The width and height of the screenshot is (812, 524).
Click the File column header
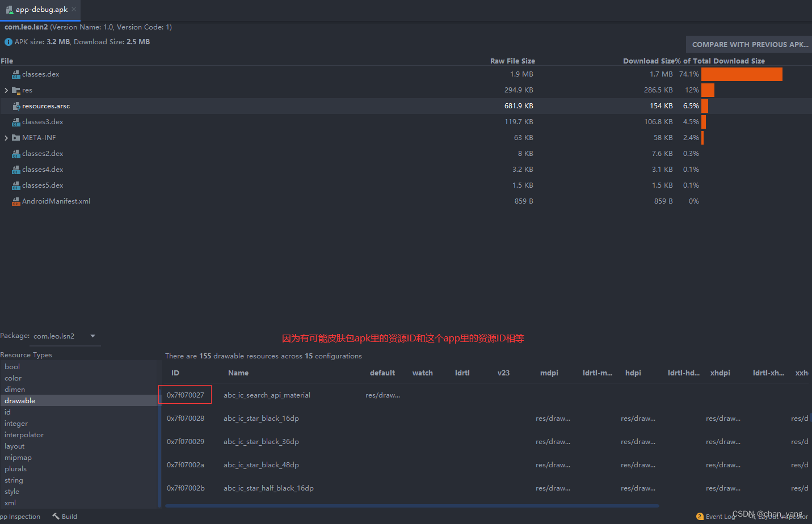(x=7, y=61)
